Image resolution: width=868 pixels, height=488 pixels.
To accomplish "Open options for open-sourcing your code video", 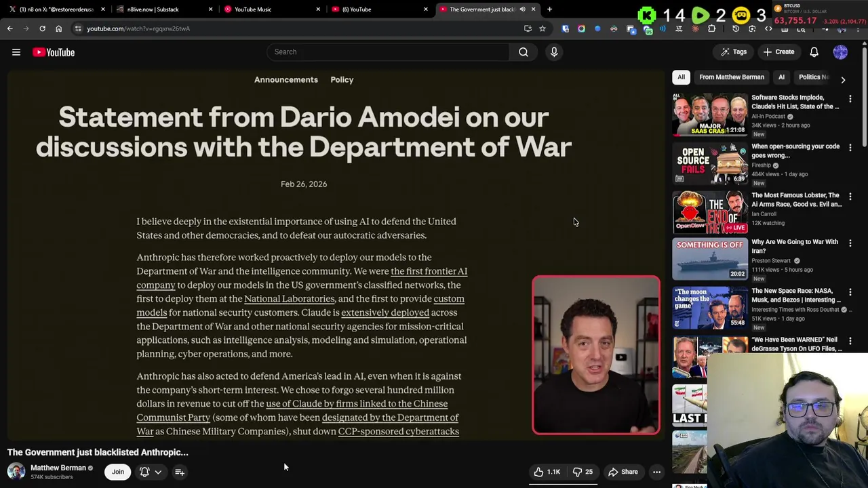I will 850,148.
